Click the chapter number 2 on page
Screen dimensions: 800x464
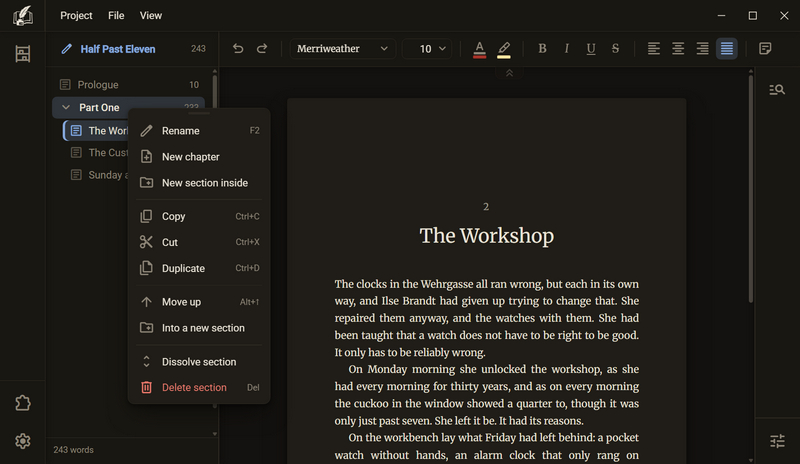point(486,207)
